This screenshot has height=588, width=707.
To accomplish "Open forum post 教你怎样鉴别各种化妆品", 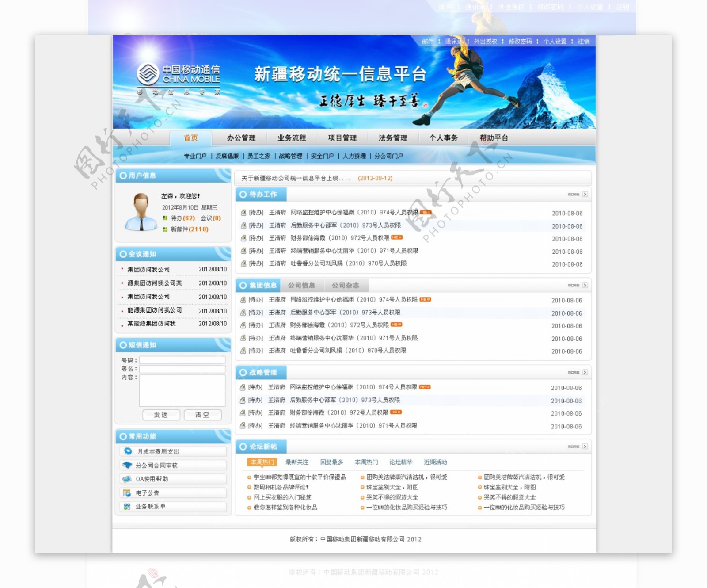I will (x=285, y=508).
